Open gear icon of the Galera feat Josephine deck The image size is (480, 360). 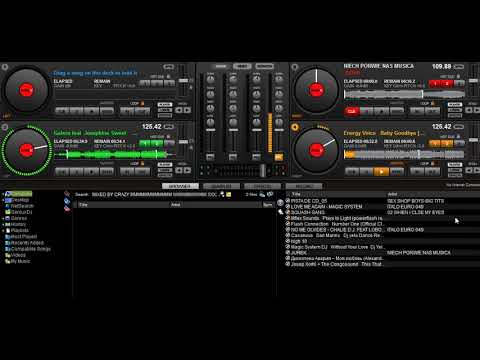pyautogui.click(x=5, y=127)
